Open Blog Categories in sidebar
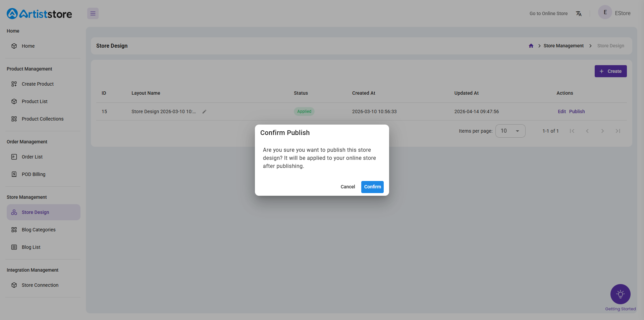Screen dimensions: 644x320 point(44,230)
